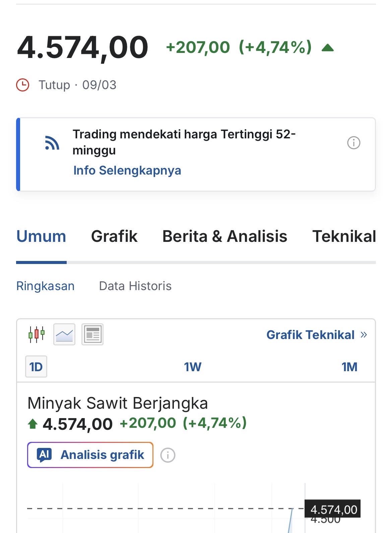Image resolution: width=392 pixels, height=533 pixels.
Task: Click the RSS feed alert icon
Action: 52,143
